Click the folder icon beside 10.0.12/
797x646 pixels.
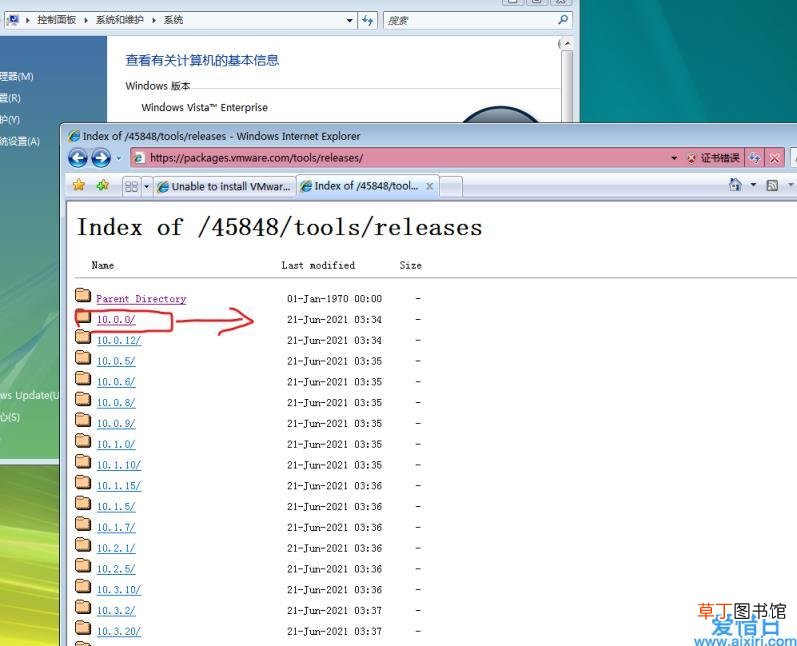83,336
